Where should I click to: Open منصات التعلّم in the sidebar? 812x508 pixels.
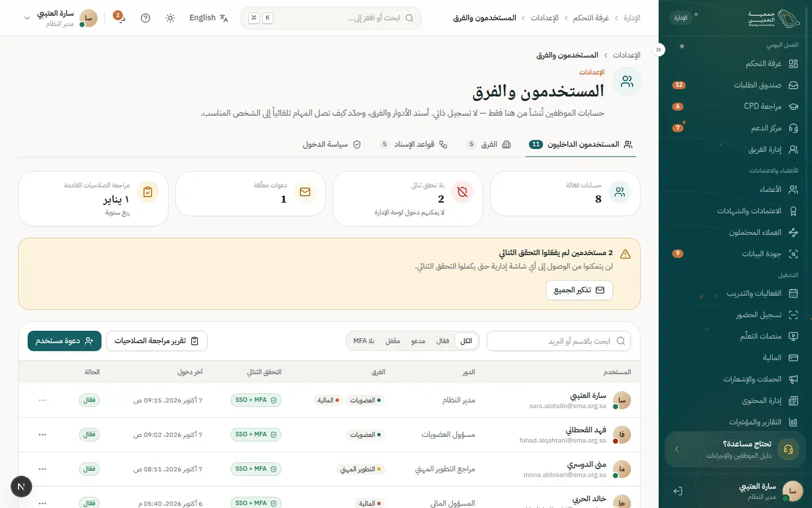735,336
